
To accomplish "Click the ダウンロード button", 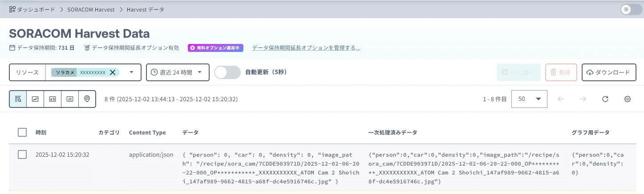I will [x=609, y=72].
